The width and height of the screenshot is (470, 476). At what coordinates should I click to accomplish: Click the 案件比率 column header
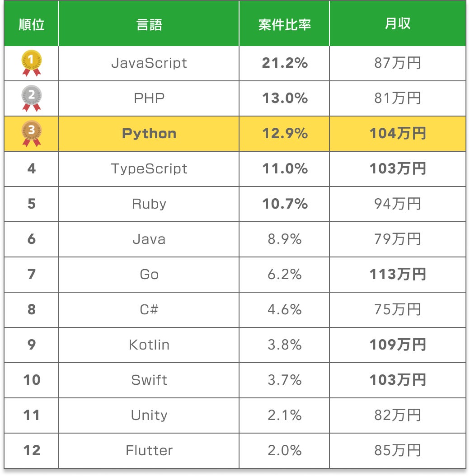(x=284, y=24)
